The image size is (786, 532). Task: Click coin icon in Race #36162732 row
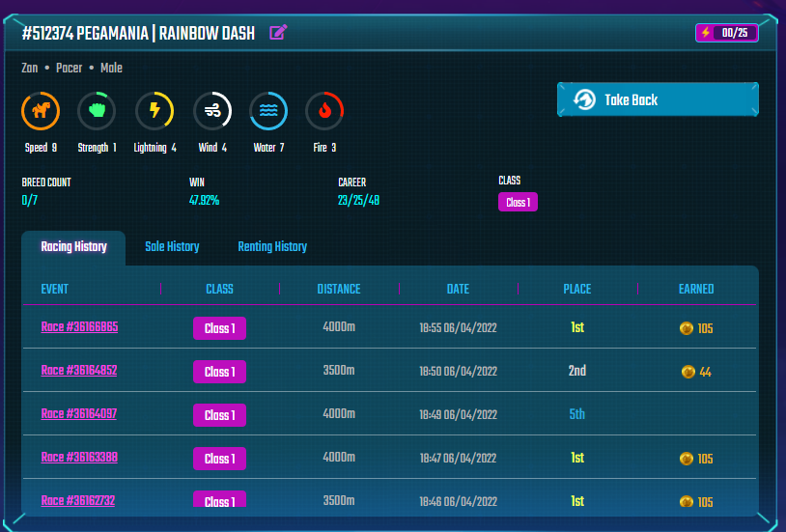point(687,501)
